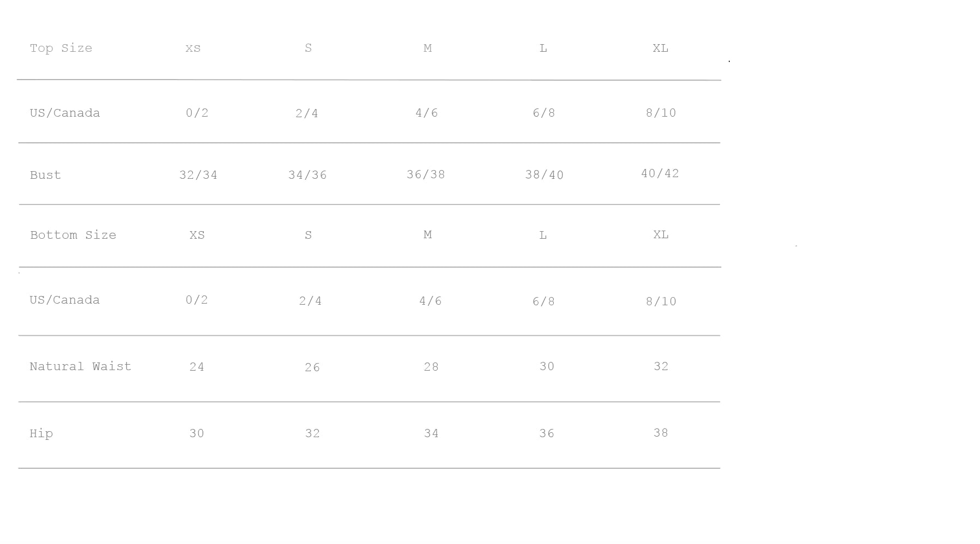Click the Top Size row label
980x544 pixels.
point(61,49)
